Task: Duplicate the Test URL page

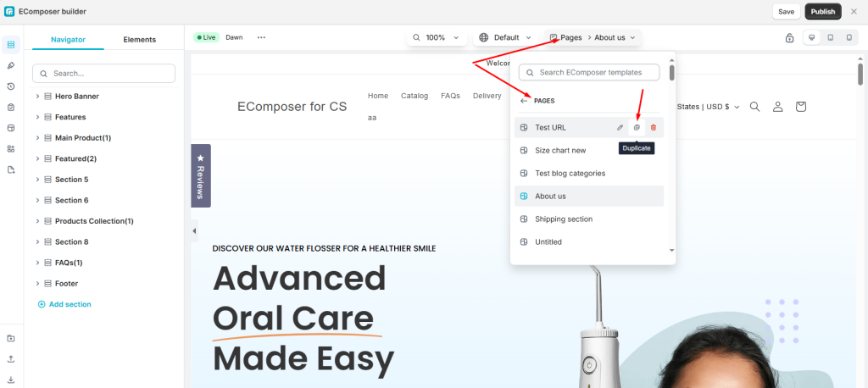Action: (x=637, y=127)
